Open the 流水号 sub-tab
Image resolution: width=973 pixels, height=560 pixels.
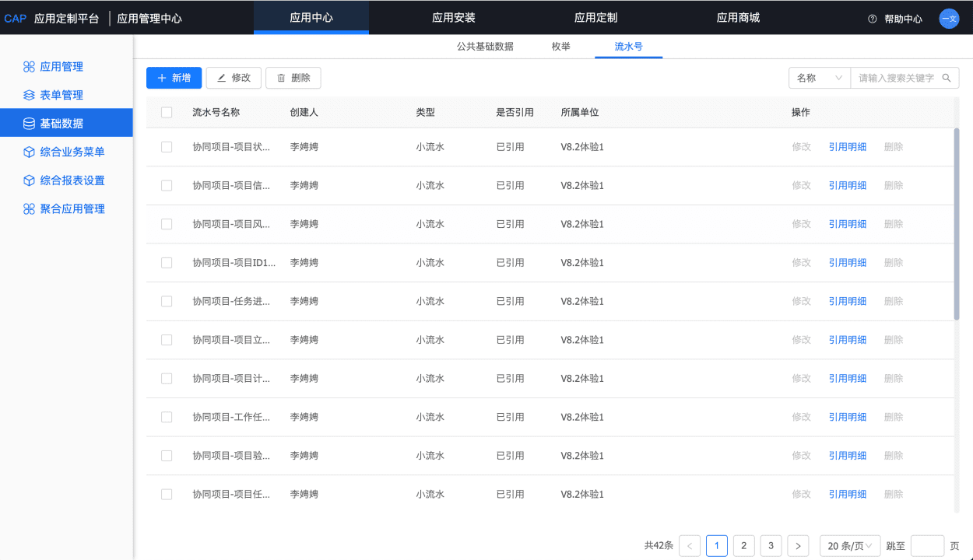pos(628,47)
